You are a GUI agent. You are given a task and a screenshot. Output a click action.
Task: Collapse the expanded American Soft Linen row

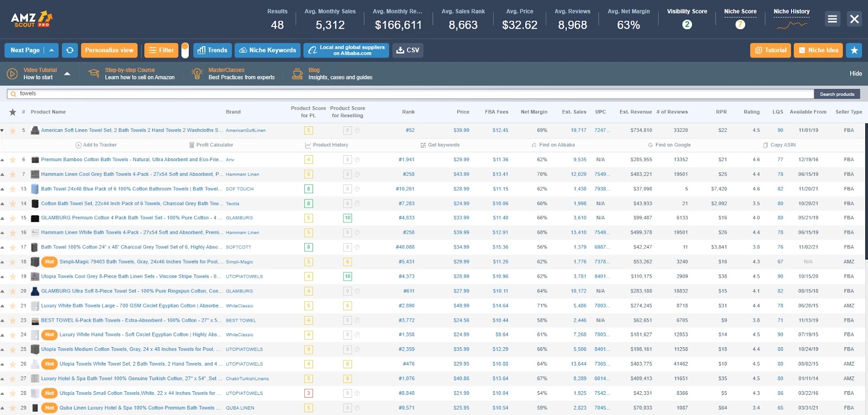[3, 130]
